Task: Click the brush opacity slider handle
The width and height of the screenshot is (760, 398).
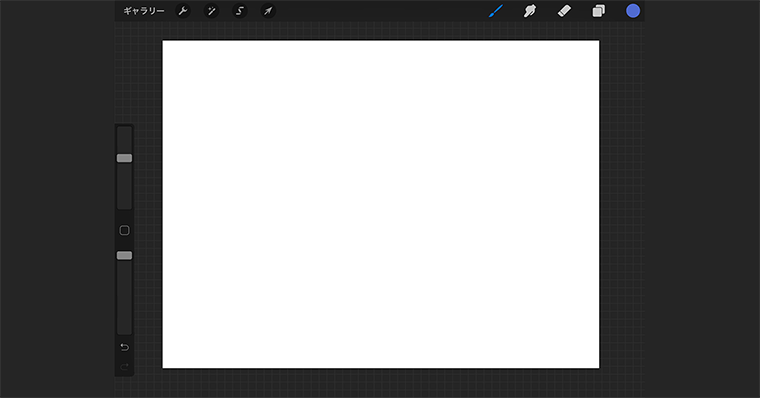Action: pyautogui.click(x=125, y=255)
